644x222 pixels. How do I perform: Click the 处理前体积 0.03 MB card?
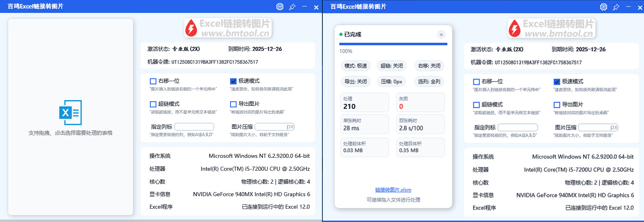(365, 147)
